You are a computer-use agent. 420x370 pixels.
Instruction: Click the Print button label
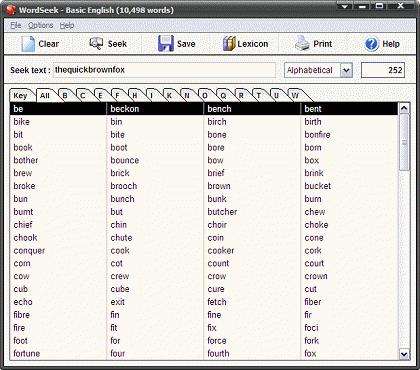point(323,44)
